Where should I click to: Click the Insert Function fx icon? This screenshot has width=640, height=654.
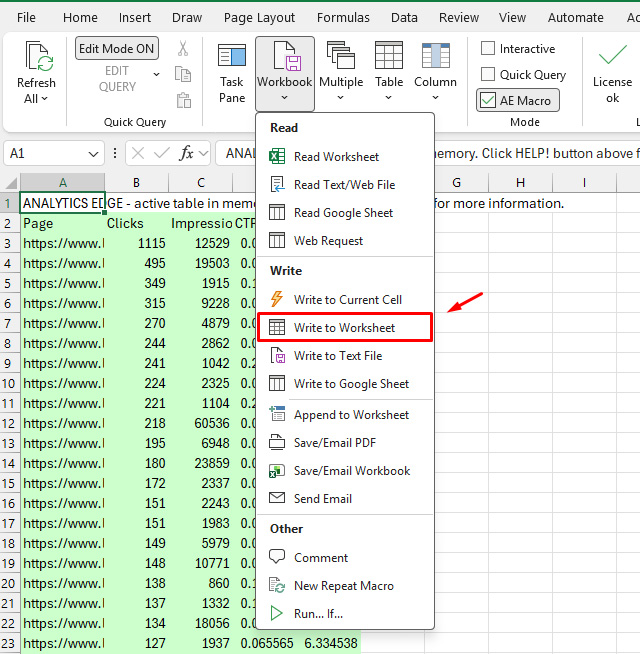[186, 153]
